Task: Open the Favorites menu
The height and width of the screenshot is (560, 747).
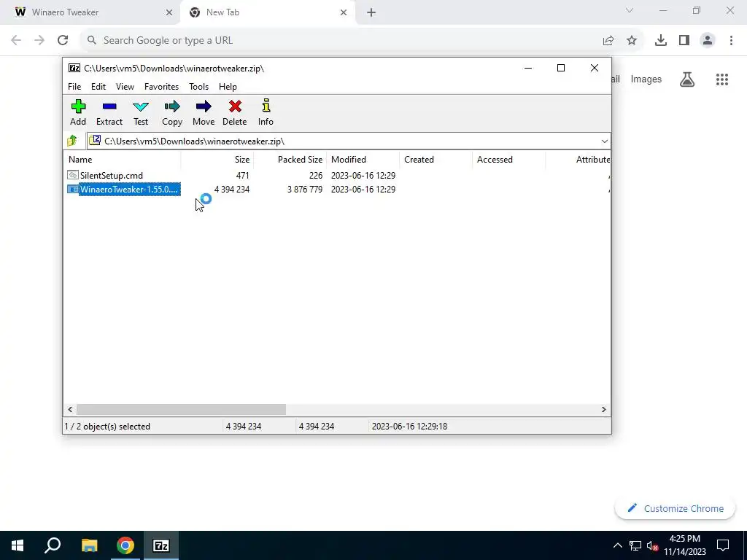Action: point(161,87)
